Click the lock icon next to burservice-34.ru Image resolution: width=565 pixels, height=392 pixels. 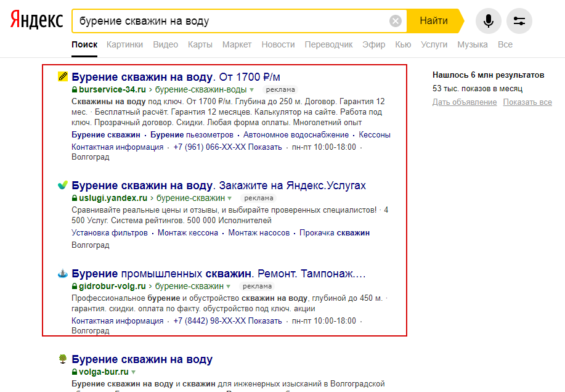click(75, 89)
